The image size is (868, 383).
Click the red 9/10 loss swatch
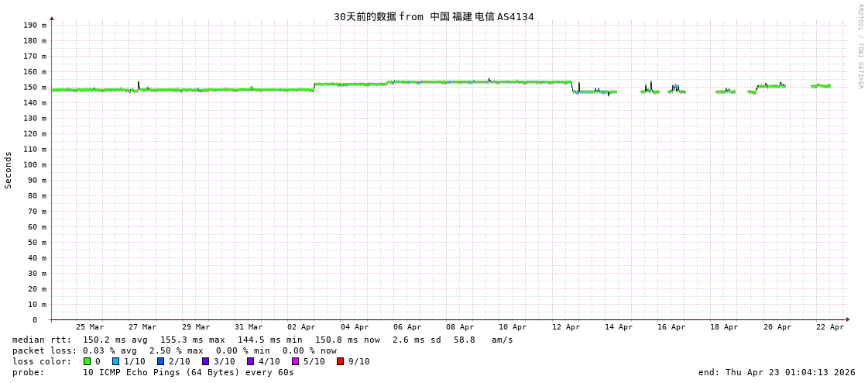[x=341, y=361]
